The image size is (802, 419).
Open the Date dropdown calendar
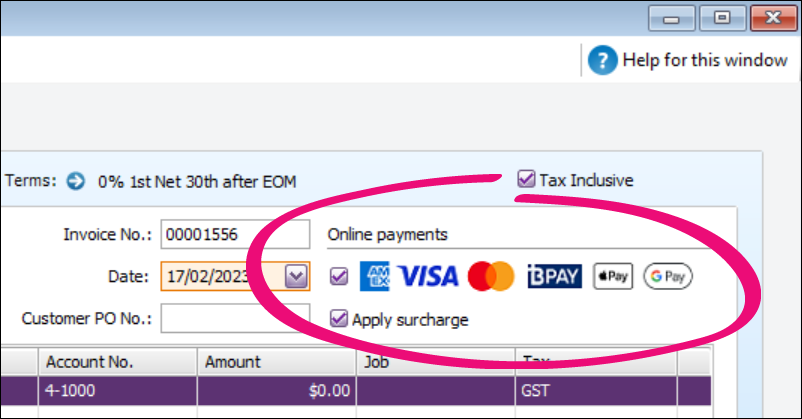[x=297, y=276]
